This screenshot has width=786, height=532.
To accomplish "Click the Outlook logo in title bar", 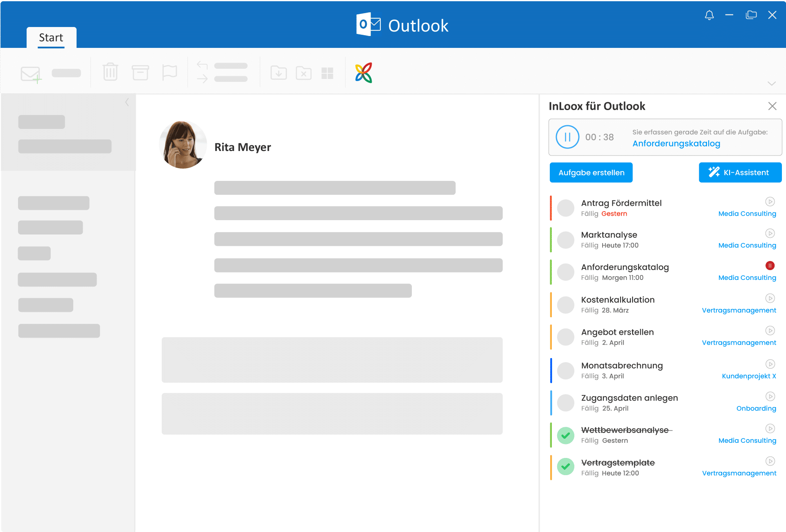I will [368, 25].
